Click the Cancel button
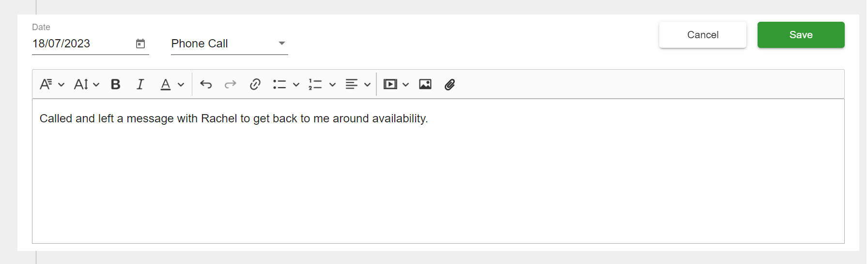Screen dimensions: 868x264 pos(703,35)
